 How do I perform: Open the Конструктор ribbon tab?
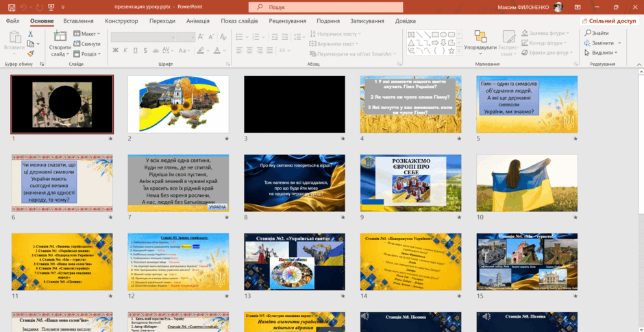click(121, 21)
